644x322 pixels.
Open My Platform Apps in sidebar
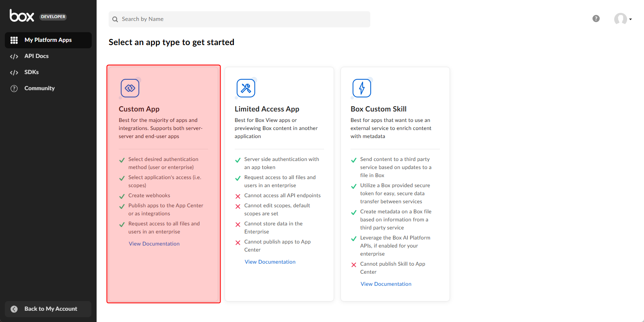click(x=48, y=40)
